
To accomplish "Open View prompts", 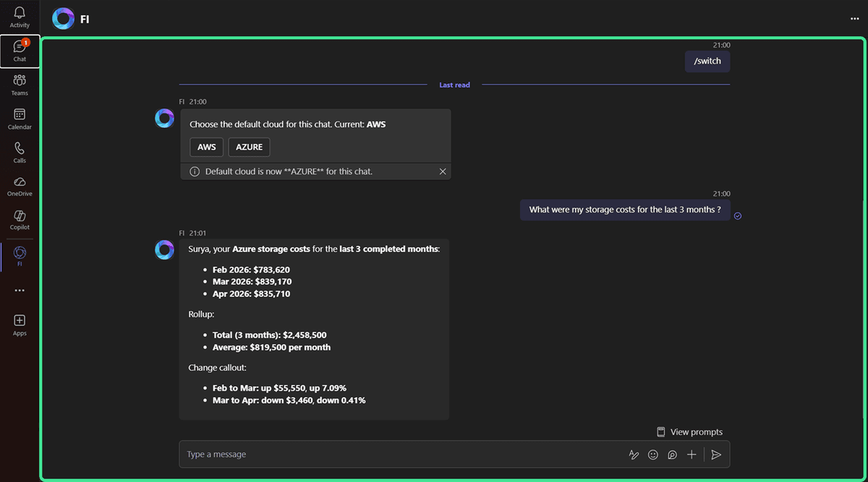I will tap(689, 432).
